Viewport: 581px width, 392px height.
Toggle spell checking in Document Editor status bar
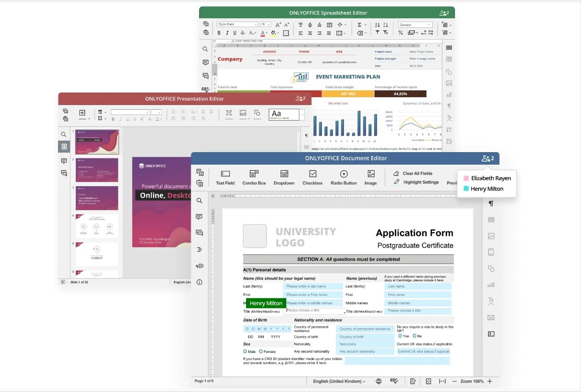(394, 381)
